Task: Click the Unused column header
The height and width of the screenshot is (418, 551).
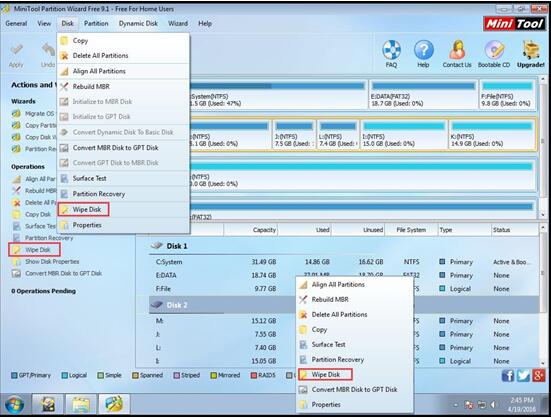Action: 358,230
